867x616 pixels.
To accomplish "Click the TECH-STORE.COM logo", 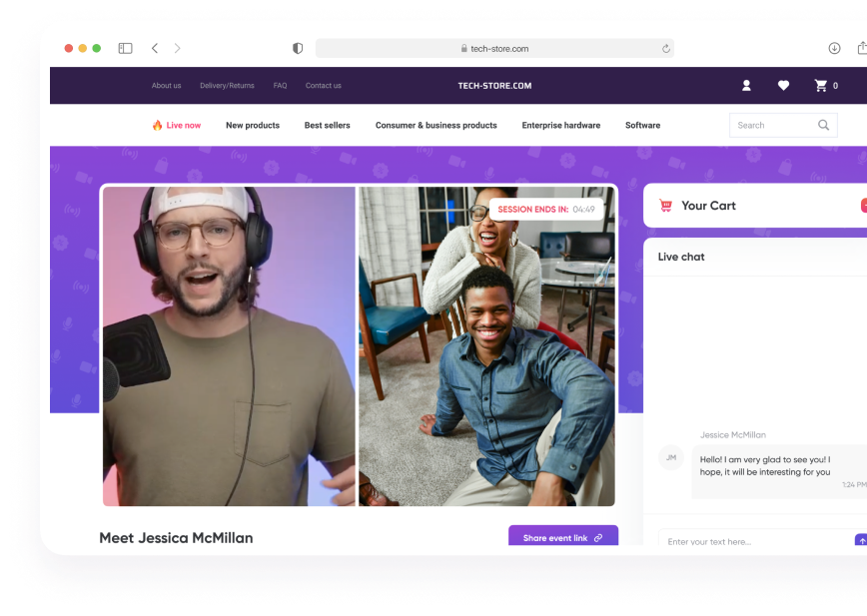I will [x=494, y=86].
